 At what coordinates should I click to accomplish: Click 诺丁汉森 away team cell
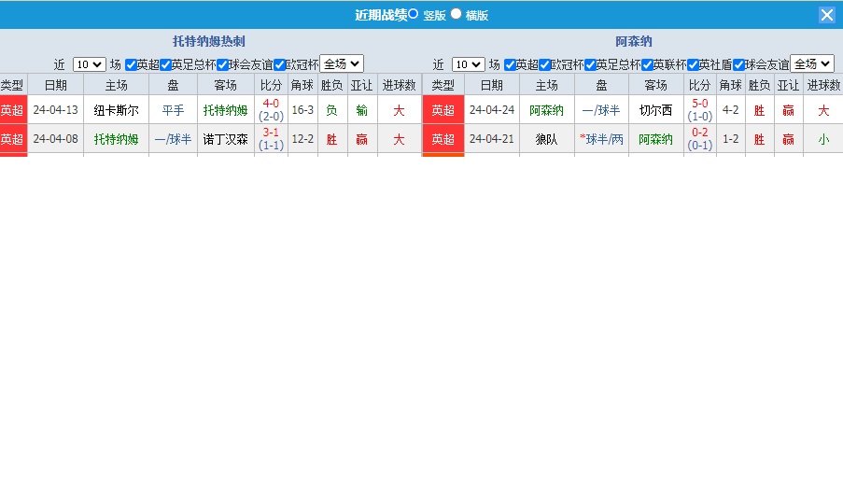pos(225,139)
